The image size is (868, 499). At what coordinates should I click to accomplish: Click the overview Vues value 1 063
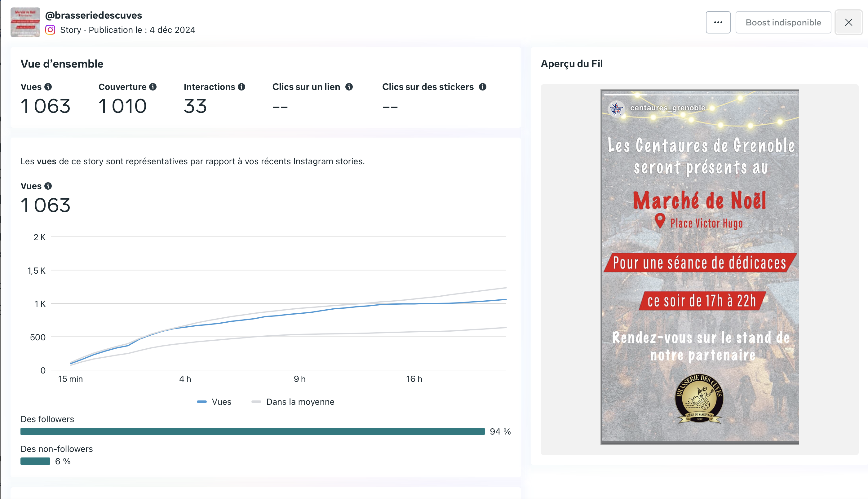point(46,106)
